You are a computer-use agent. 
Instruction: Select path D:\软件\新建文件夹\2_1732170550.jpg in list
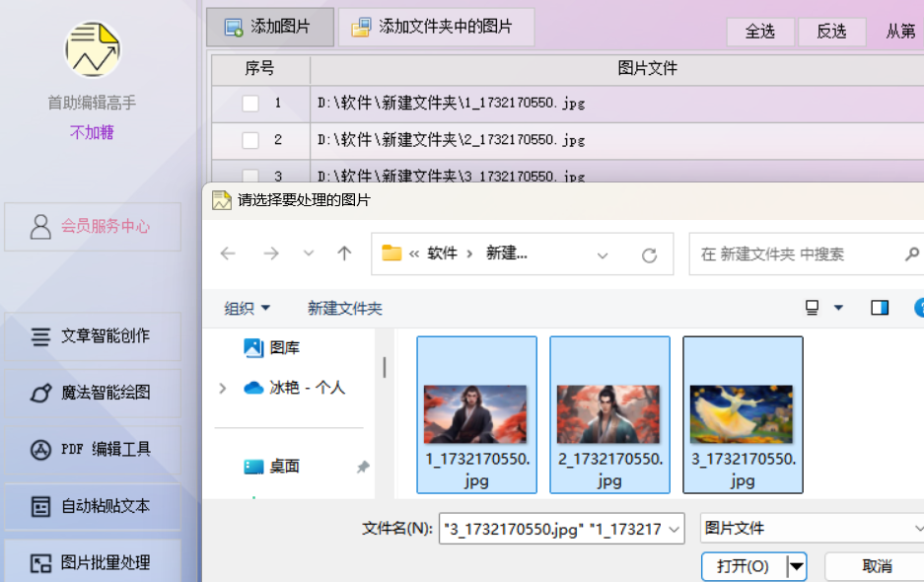(x=452, y=140)
